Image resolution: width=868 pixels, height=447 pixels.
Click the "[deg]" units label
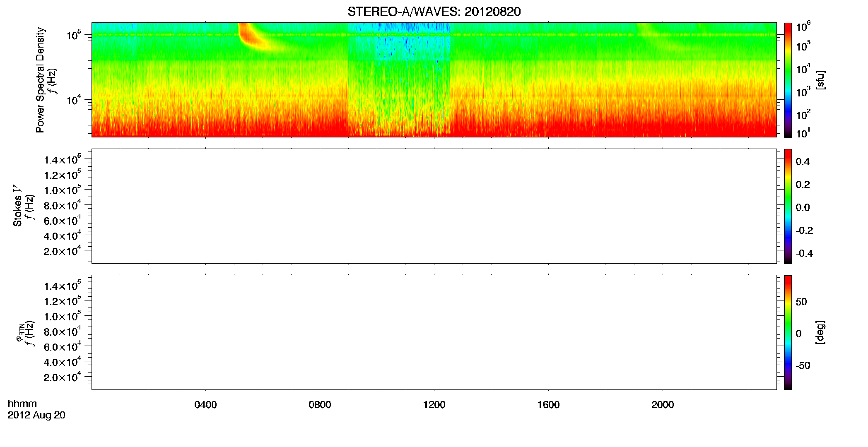(x=820, y=332)
